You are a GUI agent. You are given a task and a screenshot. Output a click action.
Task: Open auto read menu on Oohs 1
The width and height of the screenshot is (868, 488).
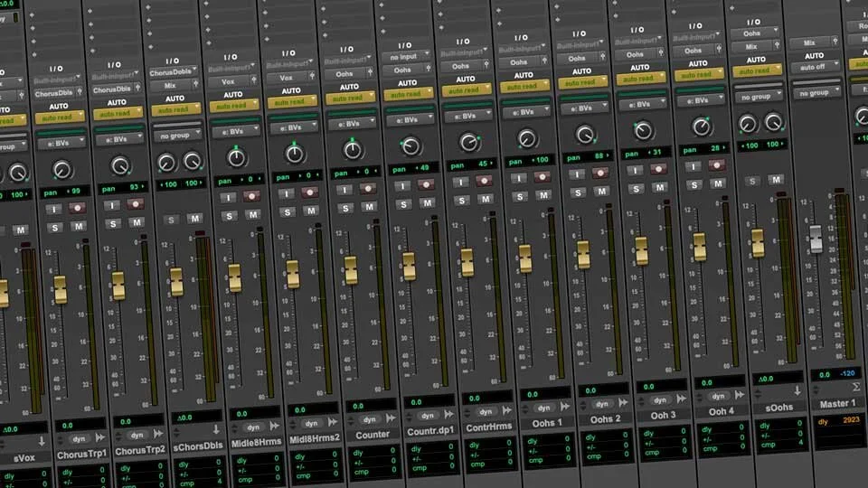pyautogui.click(x=524, y=86)
